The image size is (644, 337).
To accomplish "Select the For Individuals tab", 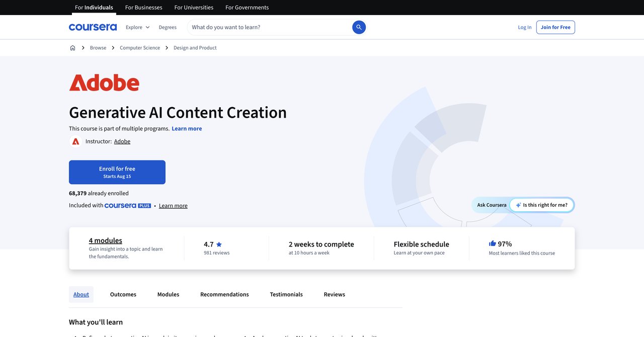I will tap(94, 8).
